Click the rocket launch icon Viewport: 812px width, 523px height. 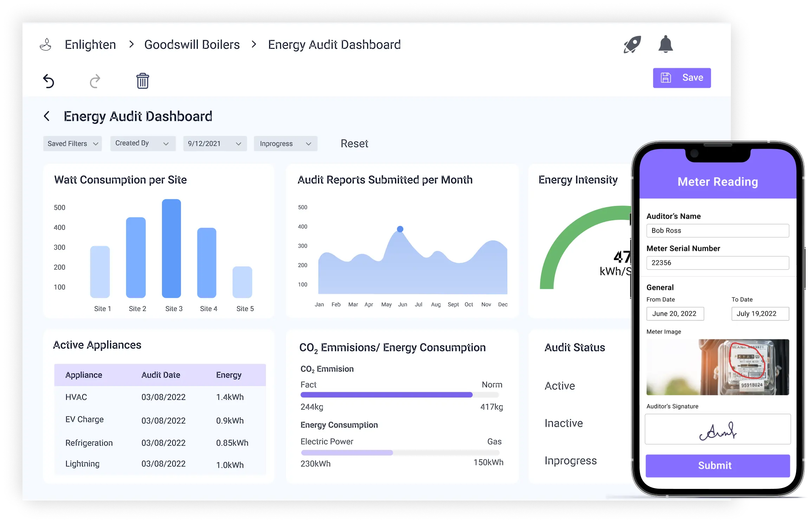632,45
